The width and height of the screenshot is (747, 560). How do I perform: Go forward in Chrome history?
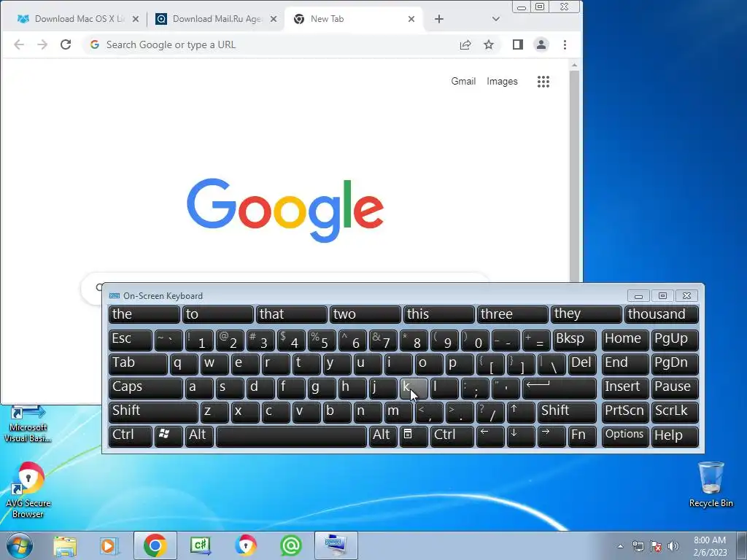42,44
